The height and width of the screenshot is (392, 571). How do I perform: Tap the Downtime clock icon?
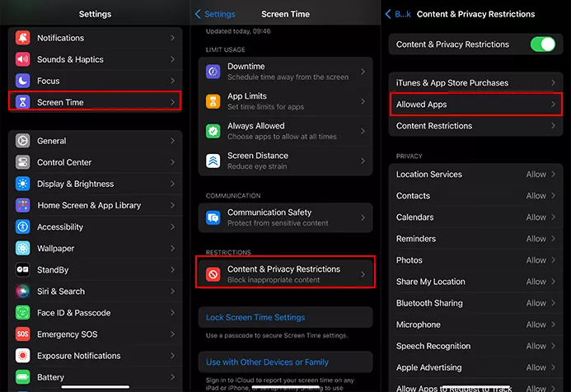pos(213,72)
